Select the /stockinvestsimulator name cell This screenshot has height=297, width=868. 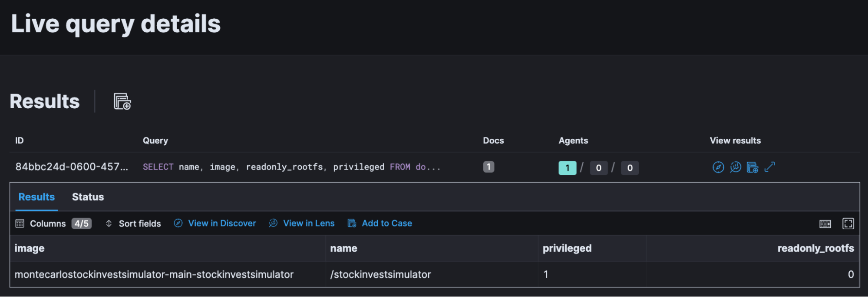[x=380, y=274]
